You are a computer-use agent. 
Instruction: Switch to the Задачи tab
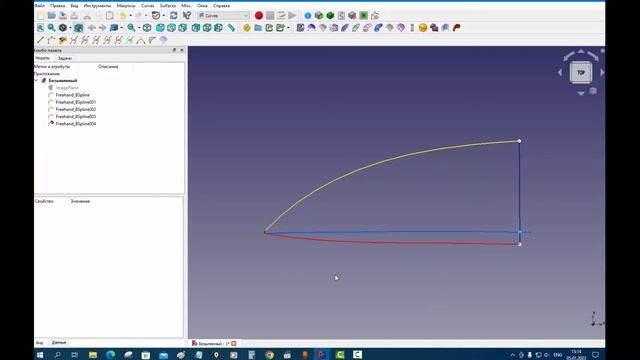pos(65,58)
